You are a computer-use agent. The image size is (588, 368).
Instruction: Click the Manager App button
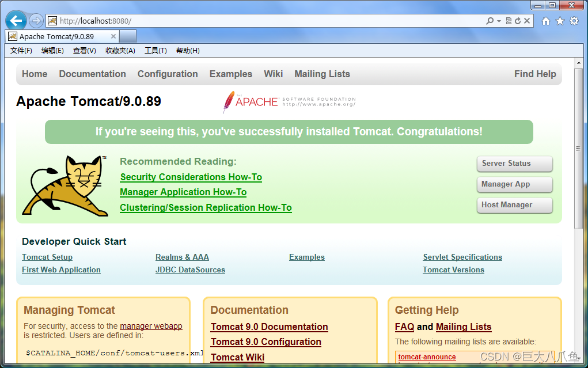coord(514,184)
